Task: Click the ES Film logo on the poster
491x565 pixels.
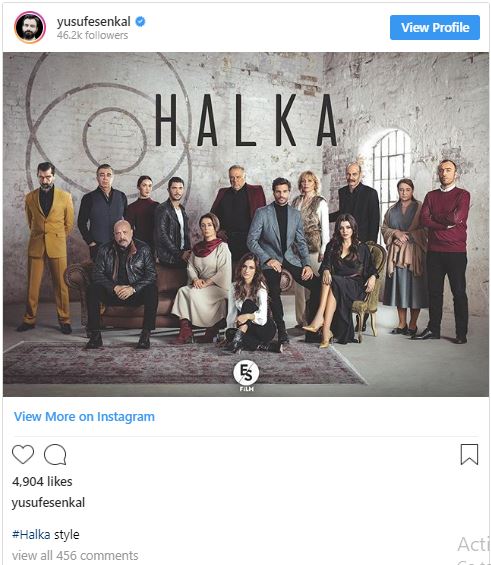Action: 246,376
